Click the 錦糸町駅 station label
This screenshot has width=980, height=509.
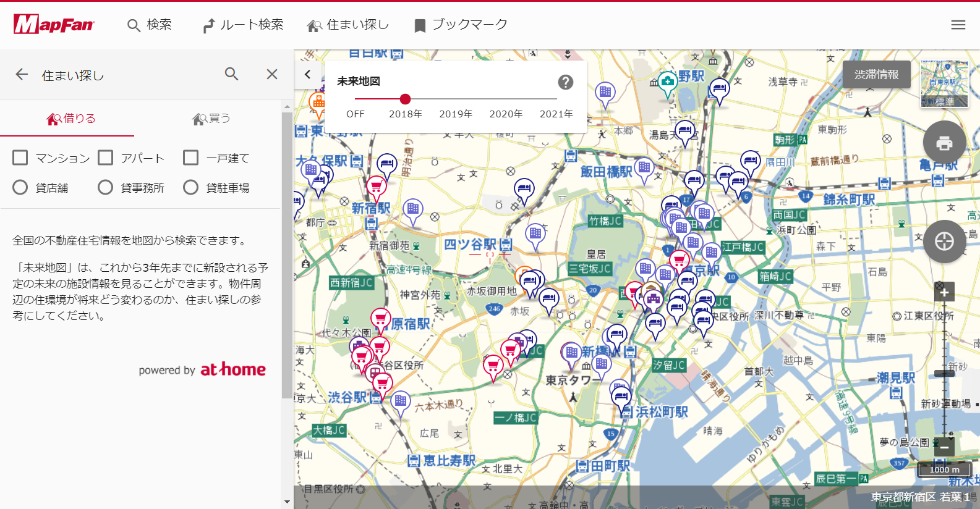pyautogui.click(x=849, y=200)
